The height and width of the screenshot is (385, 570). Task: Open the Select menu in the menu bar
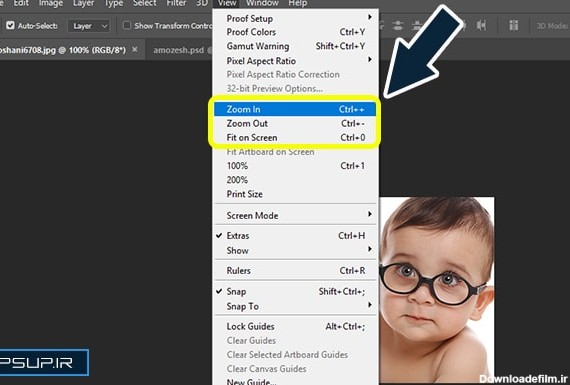coord(144,4)
